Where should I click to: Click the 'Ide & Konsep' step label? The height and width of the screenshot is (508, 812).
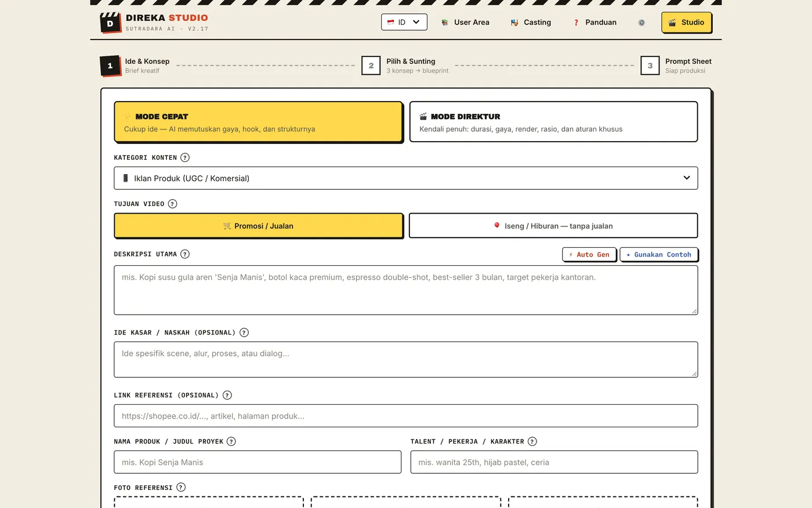point(147,61)
